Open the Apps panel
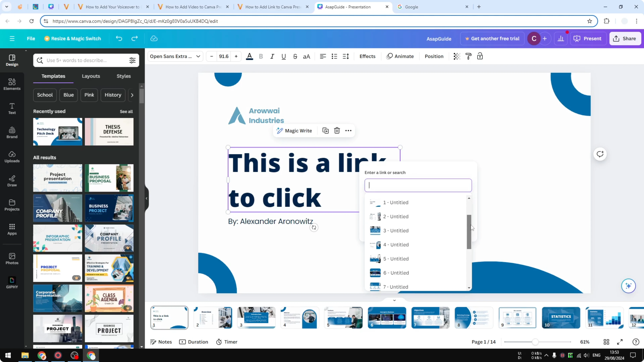The width and height of the screenshot is (644, 362). 12,229
